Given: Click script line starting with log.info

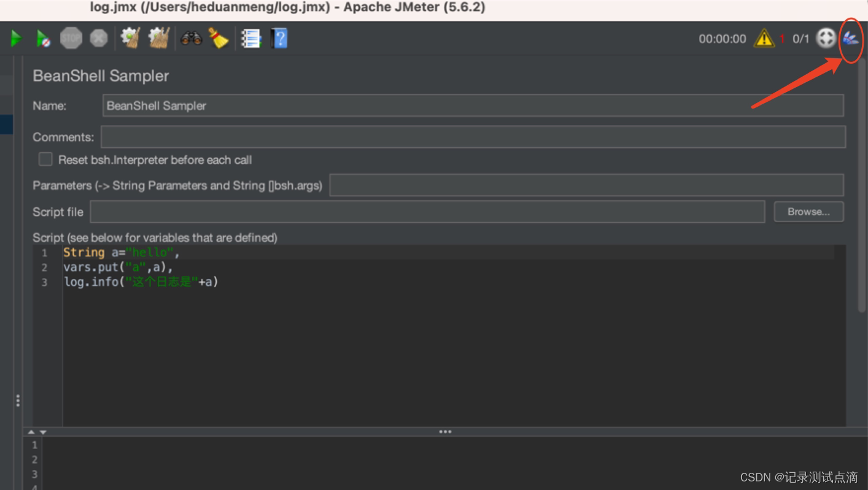Looking at the screenshot, I should [x=141, y=282].
